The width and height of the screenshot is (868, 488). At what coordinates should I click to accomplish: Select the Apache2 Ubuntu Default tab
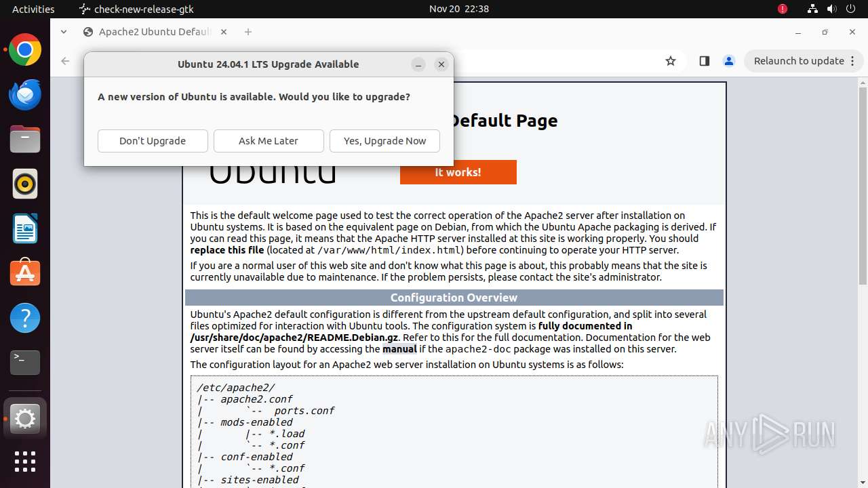[155, 32]
